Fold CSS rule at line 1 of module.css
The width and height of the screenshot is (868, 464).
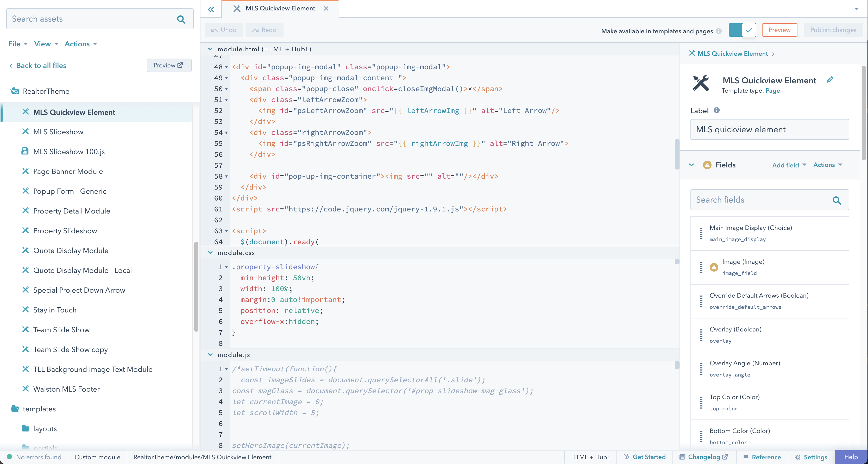click(x=227, y=267)
